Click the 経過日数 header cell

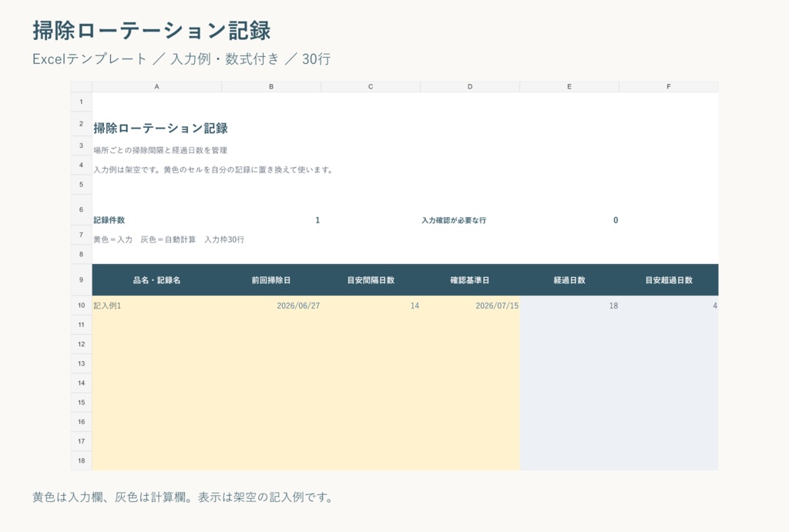(x=569, y=280)
